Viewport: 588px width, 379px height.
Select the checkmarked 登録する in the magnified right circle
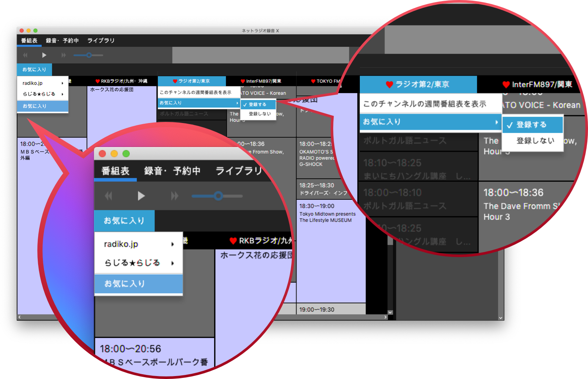(x=531, y=125)
